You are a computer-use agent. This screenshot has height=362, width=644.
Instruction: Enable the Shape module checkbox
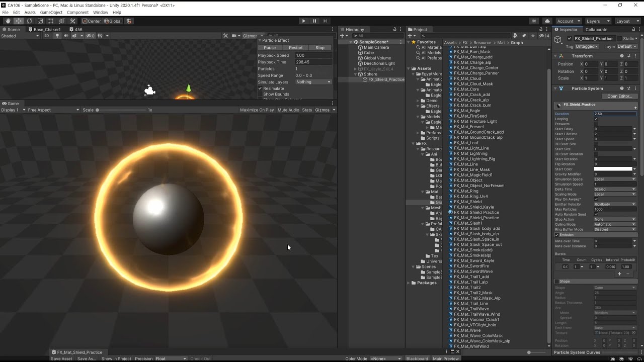(557, 282)
